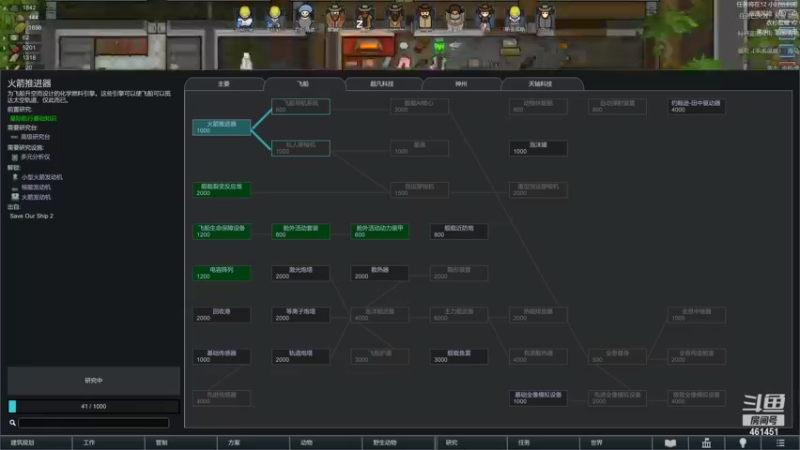Open the 建筑规划 menu in bottom bar

point(35,443)
